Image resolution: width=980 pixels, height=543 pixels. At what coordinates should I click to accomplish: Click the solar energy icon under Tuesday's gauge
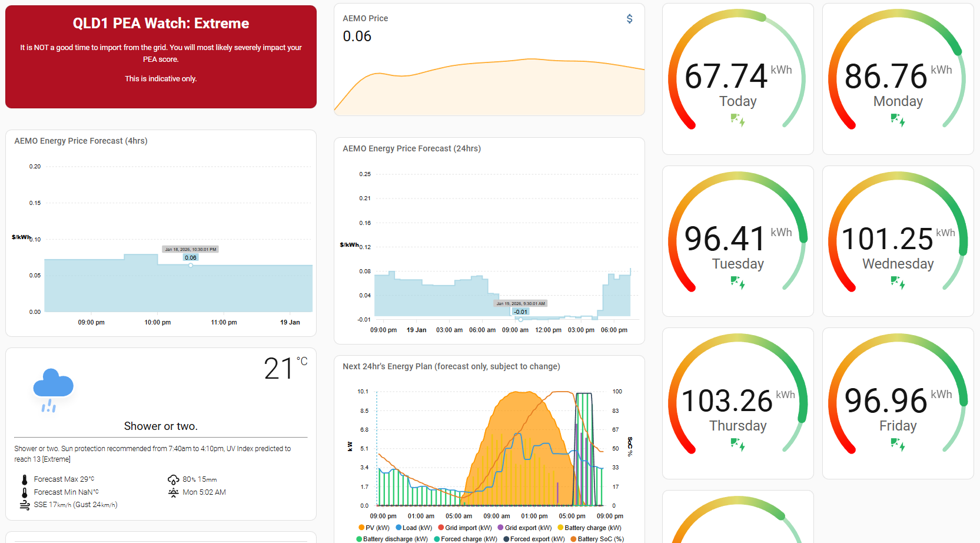pos(738,283)
